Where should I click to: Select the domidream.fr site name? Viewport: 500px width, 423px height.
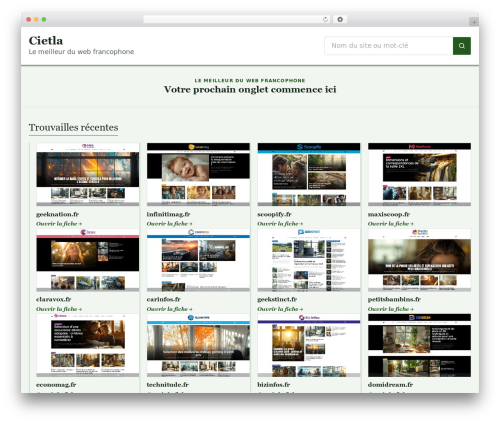click(x=390, y=385)
